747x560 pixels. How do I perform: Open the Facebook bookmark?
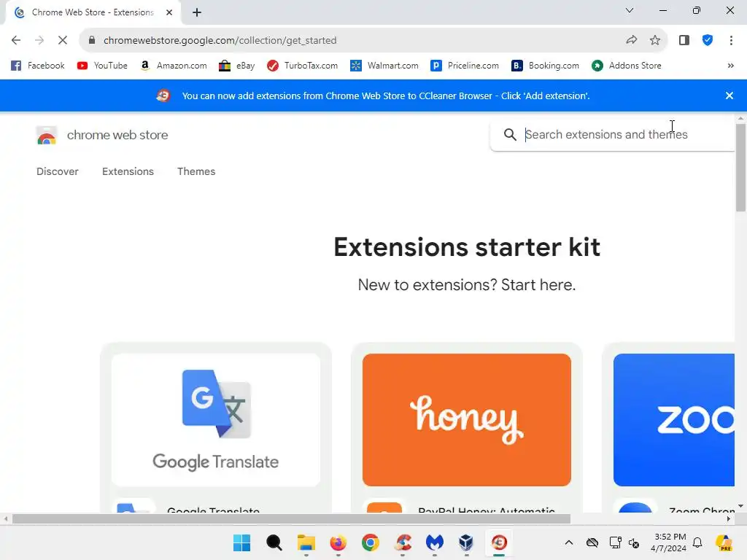coord(38,66)
